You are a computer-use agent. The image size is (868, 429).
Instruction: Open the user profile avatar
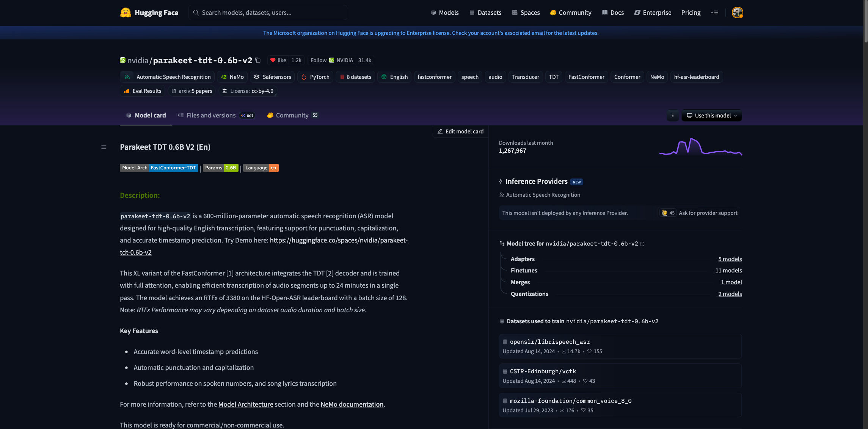click(737, 13)
